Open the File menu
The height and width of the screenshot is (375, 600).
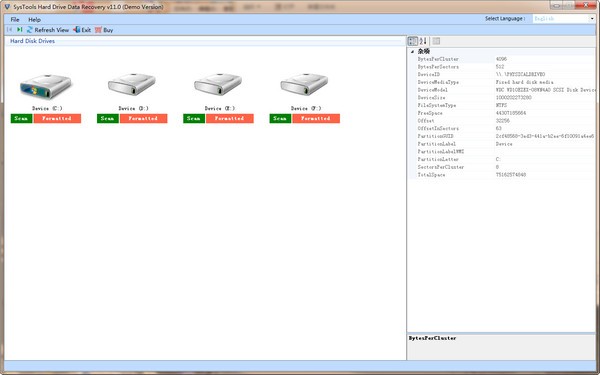[15, 20]
